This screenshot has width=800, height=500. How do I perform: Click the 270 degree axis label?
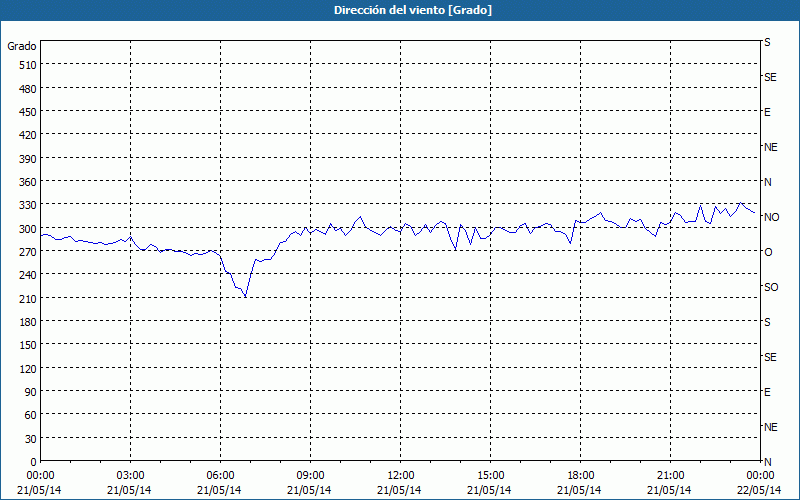(29, 252)
